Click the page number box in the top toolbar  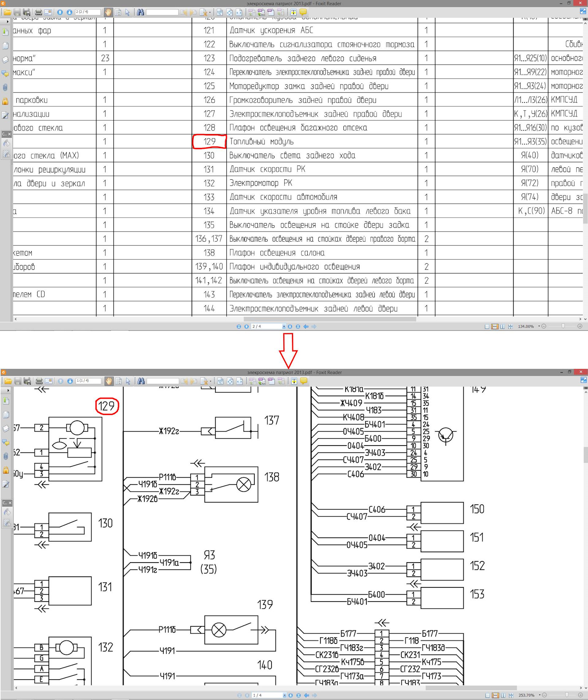87,12
